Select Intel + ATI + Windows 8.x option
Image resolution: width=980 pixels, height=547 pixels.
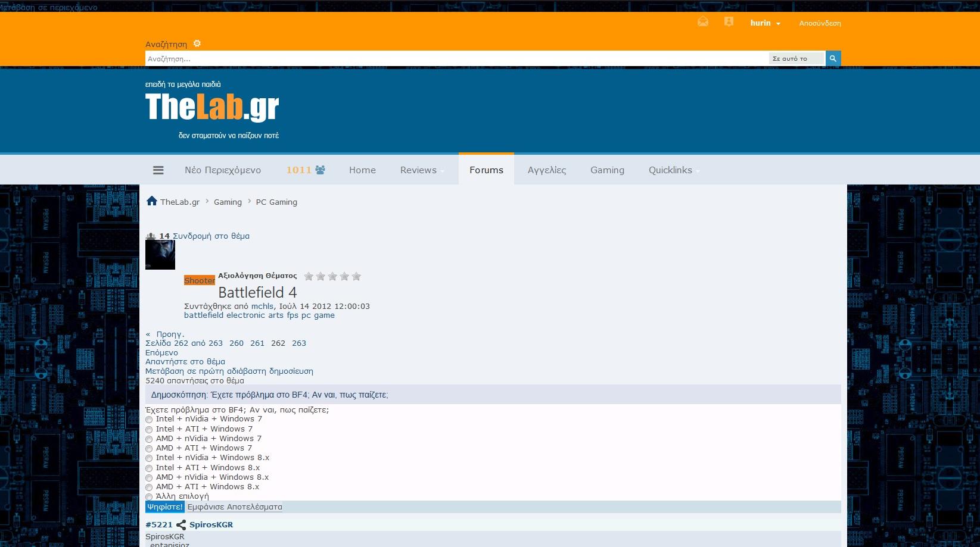pos(149,468)
